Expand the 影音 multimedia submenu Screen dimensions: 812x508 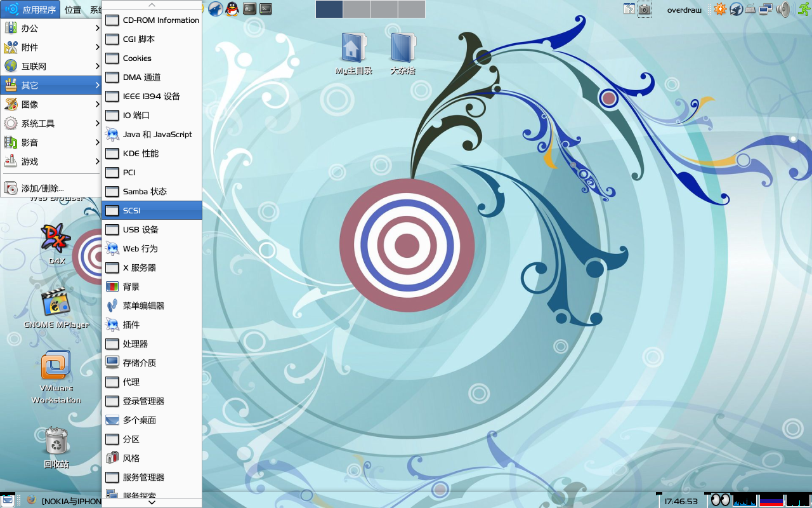pyautogui.click(x=51, y=142)
